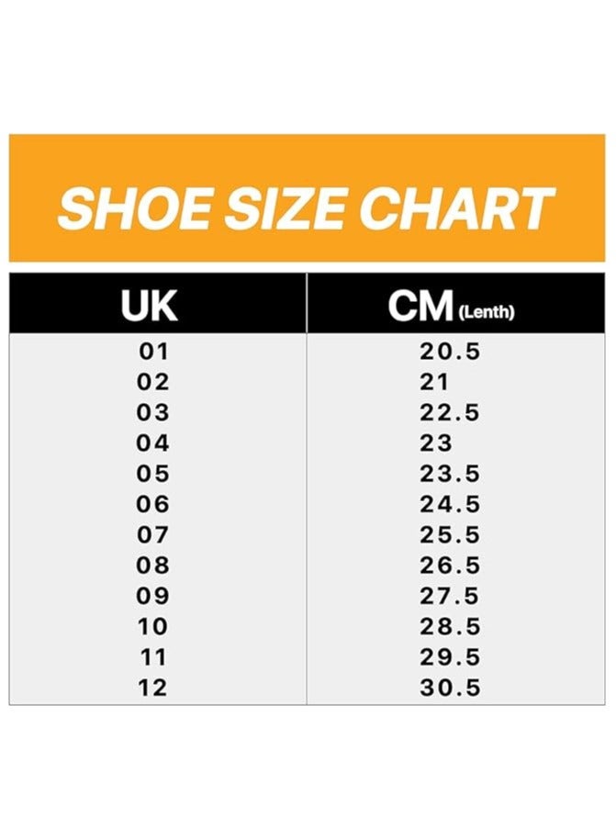Select UK size 07 entry
Image resolution: width=616 pixels, height=840 pixels.
point(153,535)
